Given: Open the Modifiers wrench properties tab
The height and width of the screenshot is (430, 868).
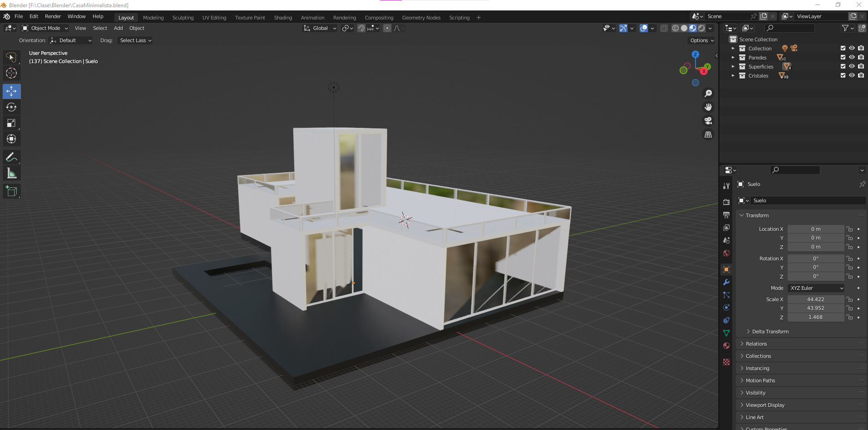Looking at the screenshot, I should 726,282.
